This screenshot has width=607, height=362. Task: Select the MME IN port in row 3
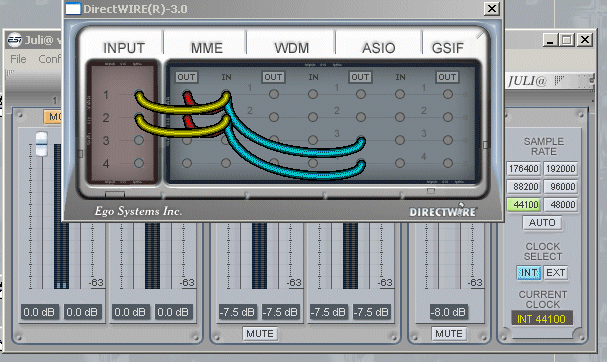(x=226, y=140)
